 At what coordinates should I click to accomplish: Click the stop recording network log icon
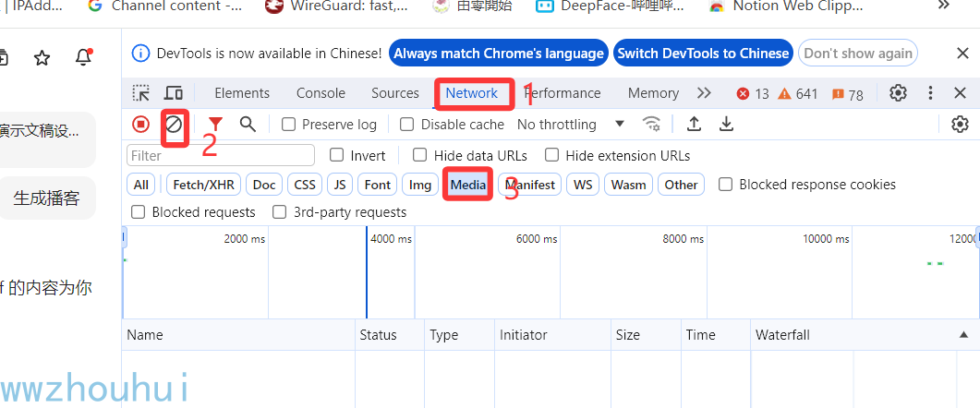tap(140, 124)
